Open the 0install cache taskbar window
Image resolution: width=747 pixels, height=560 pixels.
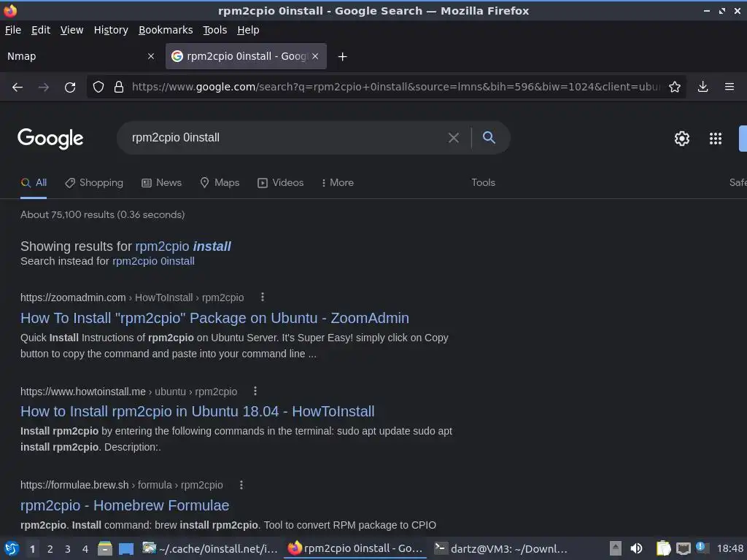click(x=210, y=548)
